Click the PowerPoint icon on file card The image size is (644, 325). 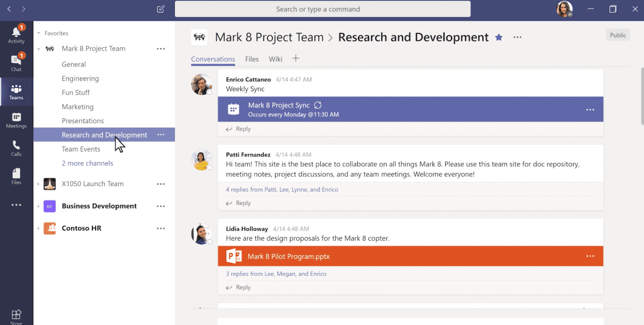tap(234, 256)
